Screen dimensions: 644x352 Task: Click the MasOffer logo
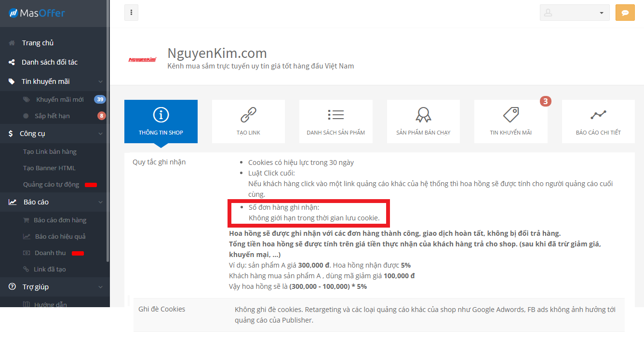click(x=37, y=13)
